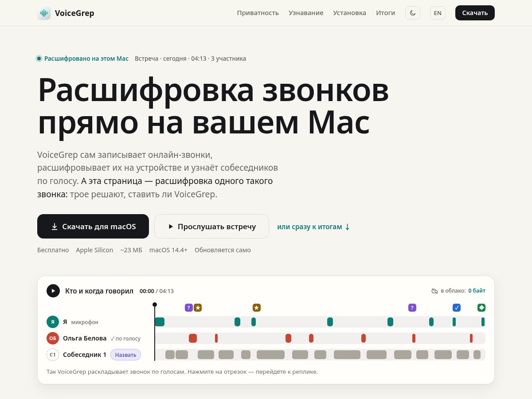Screen dimensions: 532x399
Task: Click the микрофон label next to Я
Action: [85, 322]
